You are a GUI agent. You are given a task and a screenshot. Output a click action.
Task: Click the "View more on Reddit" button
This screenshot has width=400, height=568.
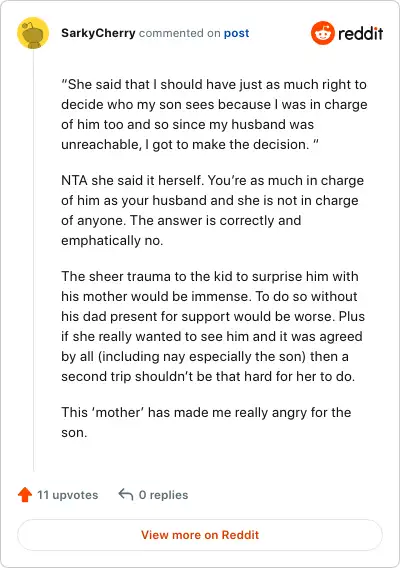[200, 535]
